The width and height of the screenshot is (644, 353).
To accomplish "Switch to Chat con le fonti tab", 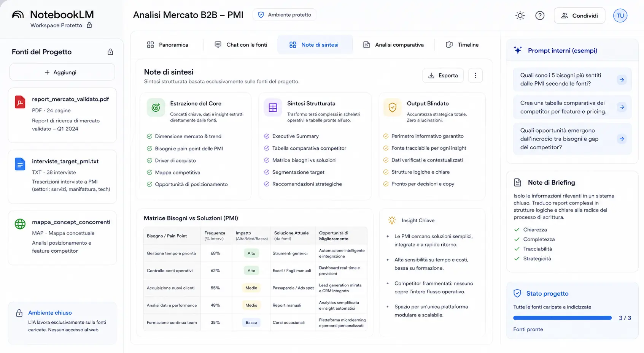I will [x=241, y=45].
